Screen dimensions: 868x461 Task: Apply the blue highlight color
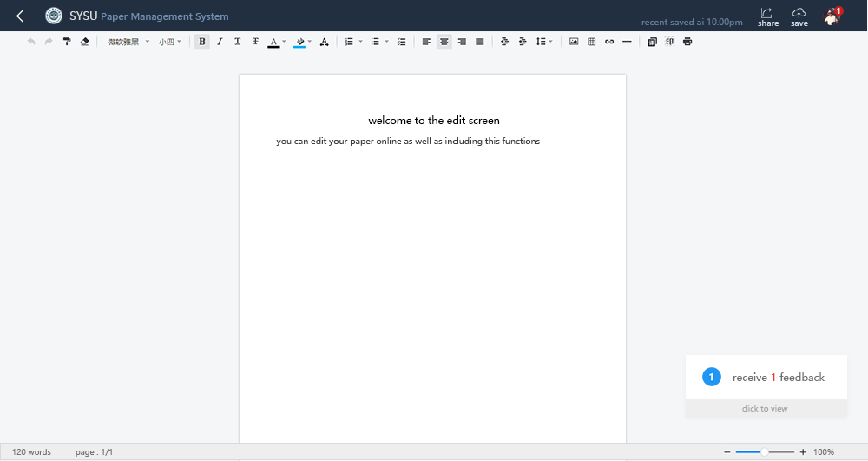point(299,42)
